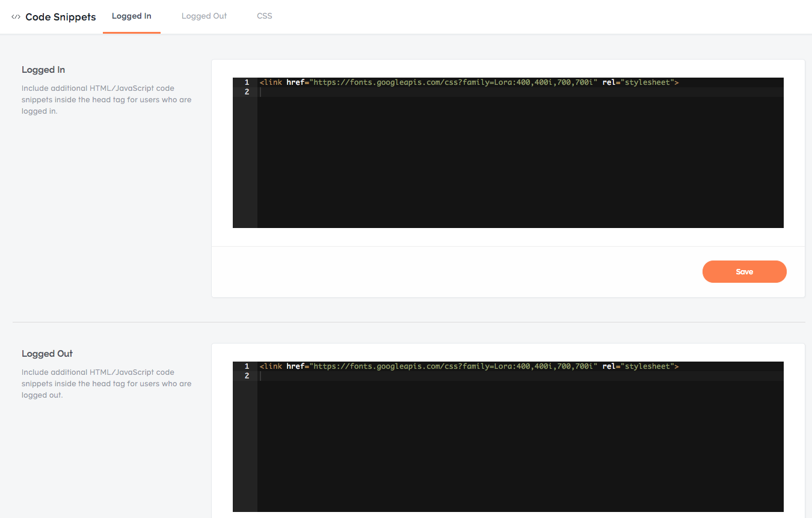Select line number 2 in Logged In editor
This screenshot has height=518, width=812.
pos(247,92)
